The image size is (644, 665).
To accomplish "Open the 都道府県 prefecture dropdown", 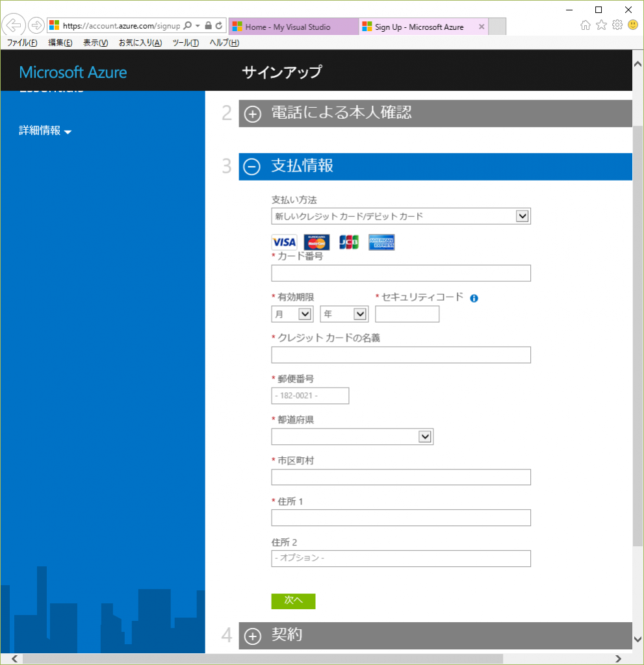I will point(352,436).
